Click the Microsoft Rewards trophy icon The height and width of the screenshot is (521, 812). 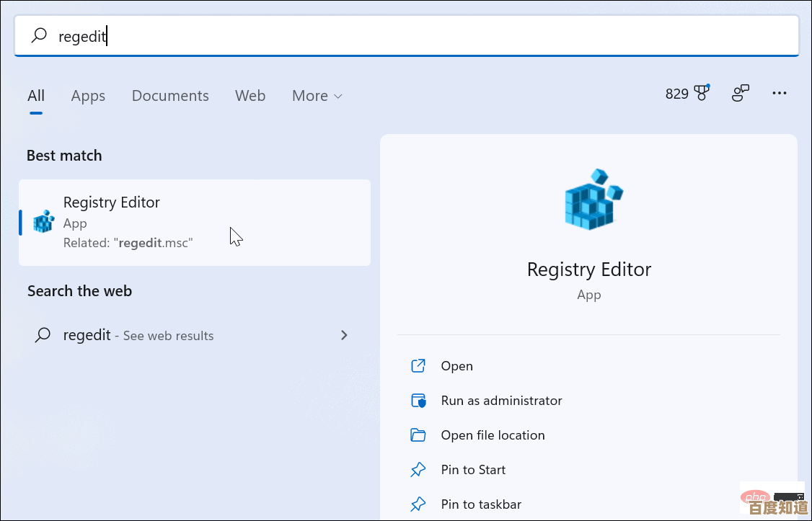click(x=702, y=94)
